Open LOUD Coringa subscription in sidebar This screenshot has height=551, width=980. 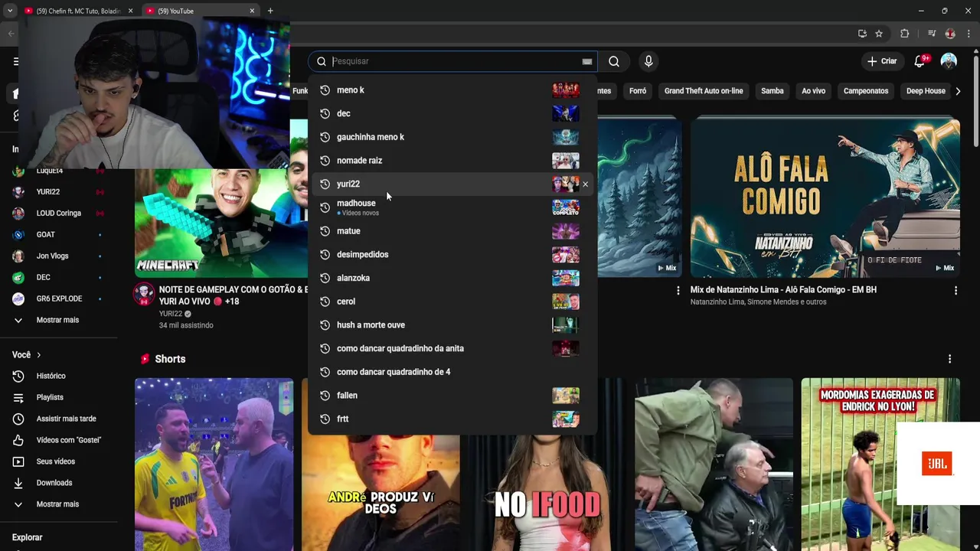pos(58,214)
